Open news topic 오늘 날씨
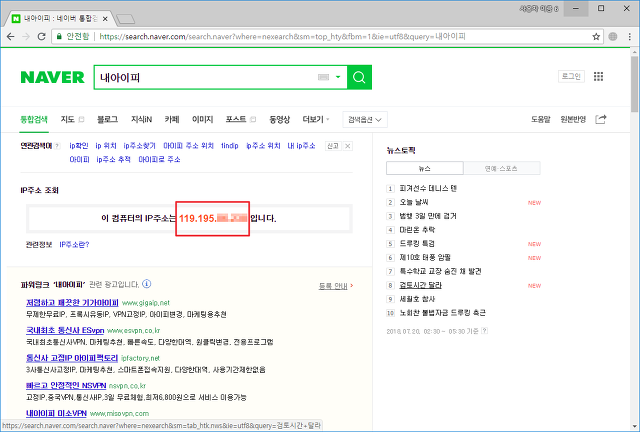Image resolution: width=640 pixels, height=432 pixels. [414, 202]
